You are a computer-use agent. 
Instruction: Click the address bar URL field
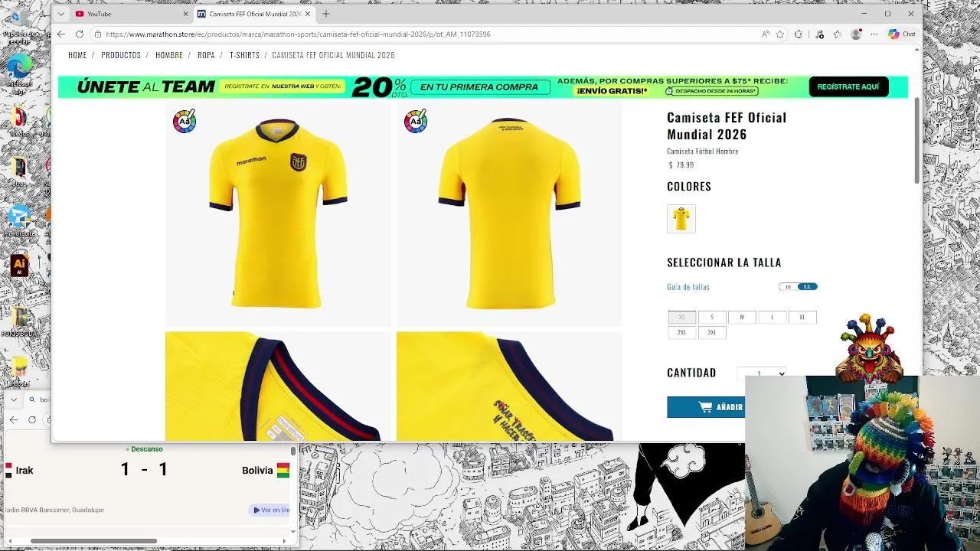pos(429,34)
